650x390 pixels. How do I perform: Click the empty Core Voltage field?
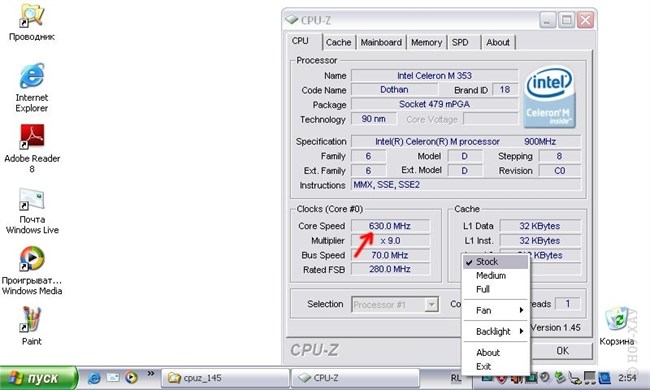click(491, 119)
